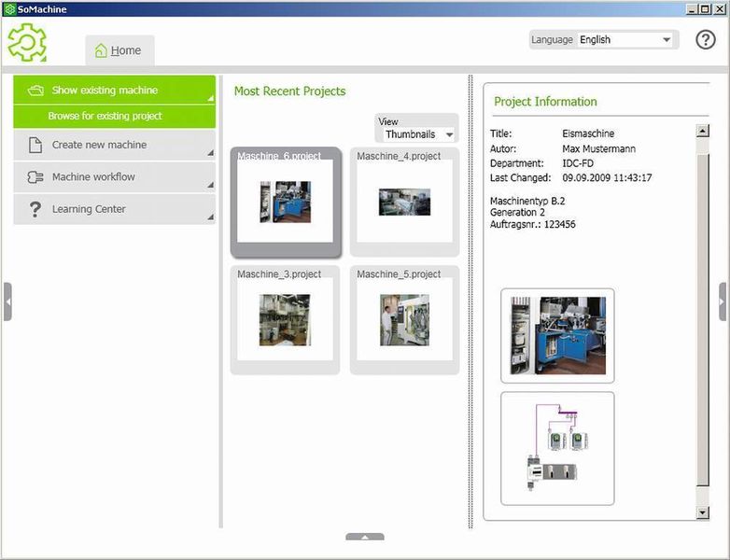Click the text Auftragsnr.: 123456
The image size is (730, 560).
pyautogui.click(x=533, y=224)
